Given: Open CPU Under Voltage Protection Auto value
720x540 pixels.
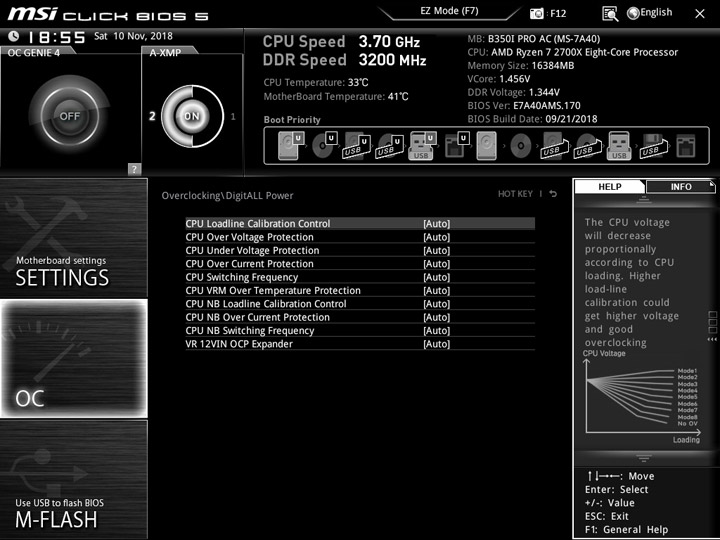Looking at the screenshot, I should pos(437,250).
